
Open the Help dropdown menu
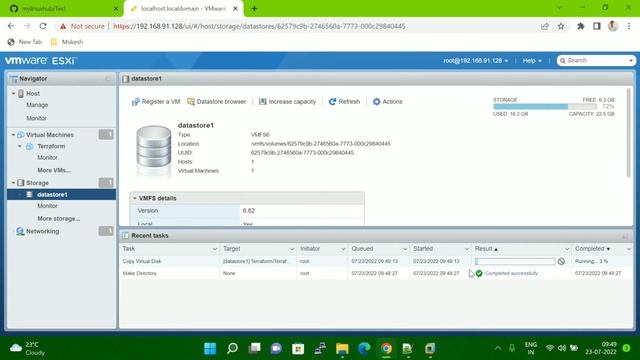(x=532, y=60)
